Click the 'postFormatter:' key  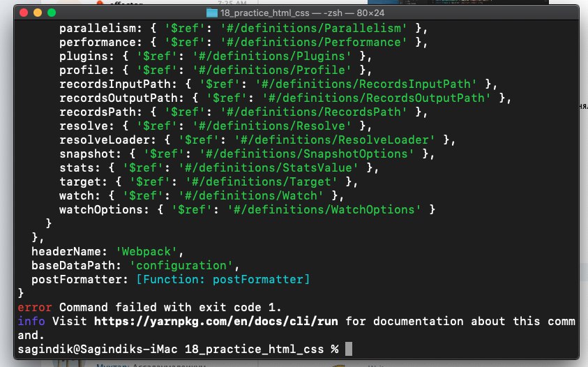click(80, 280)
